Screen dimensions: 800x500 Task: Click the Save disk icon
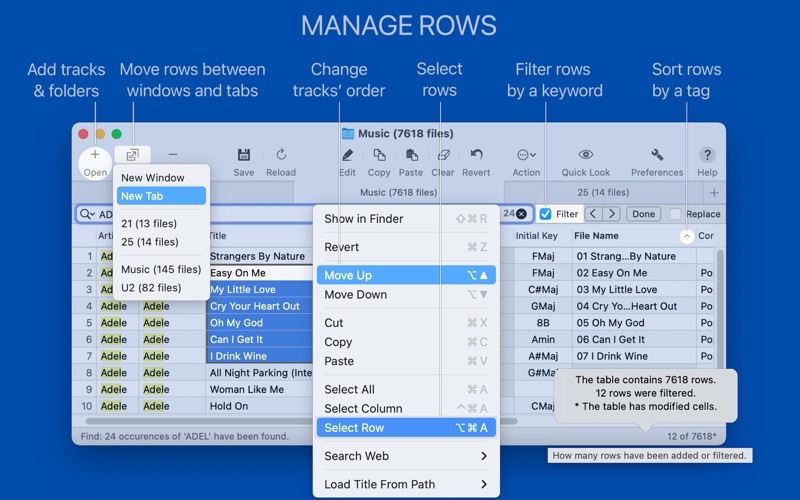(243, 155)
